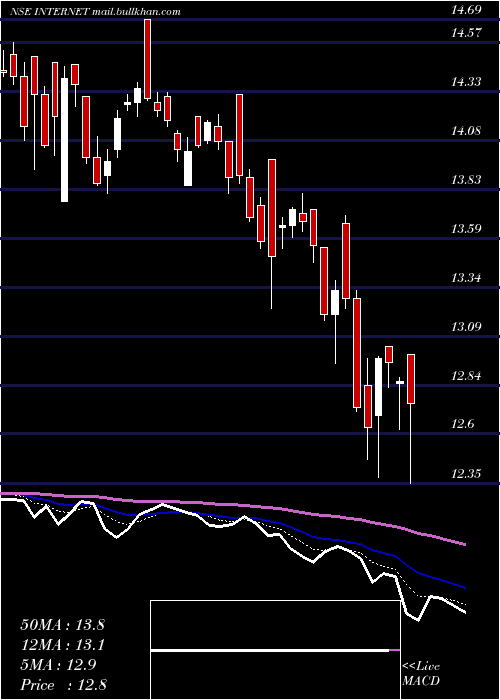Image resolution: width=500 pixels, height=700 pixels.
Task: Select the 14.08 price axis label
Action: tap(466, 131)
